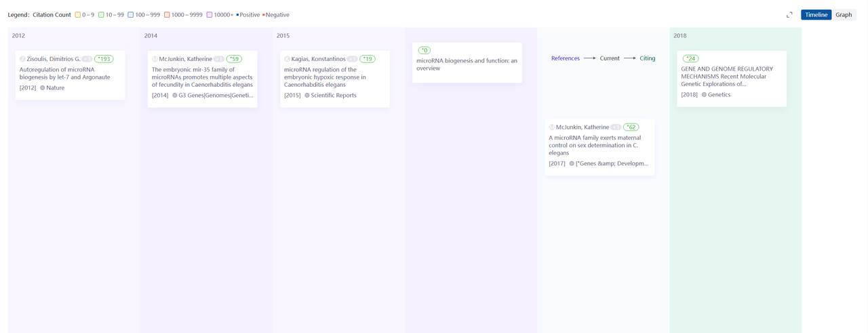Click the journal icon next to G3 Genes|Genomes
Image resolution: width=868 pixels, height=333 pixels.
[175, 96]
